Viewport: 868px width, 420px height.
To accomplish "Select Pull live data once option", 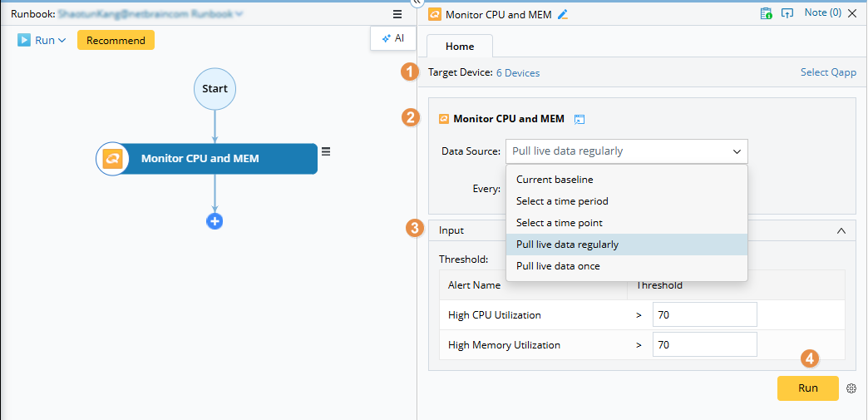I will pyautogui.click(x=558, y=266).
